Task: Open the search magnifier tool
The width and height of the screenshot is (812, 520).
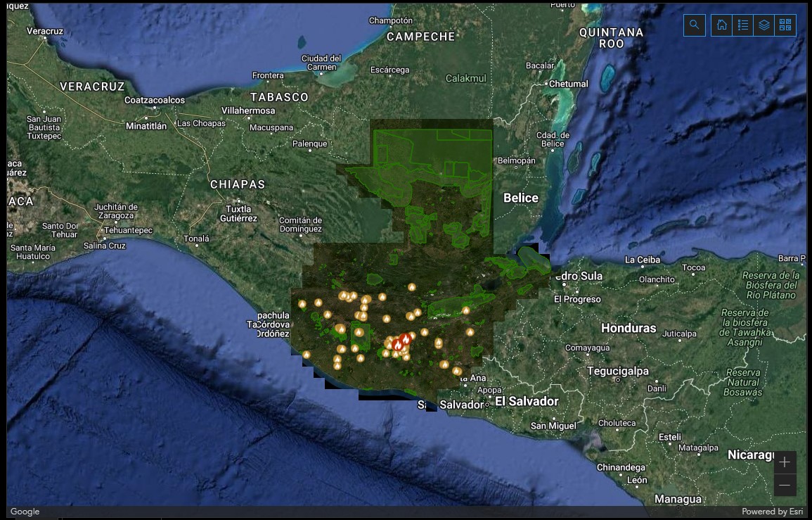Action: [x=694, y=25]
